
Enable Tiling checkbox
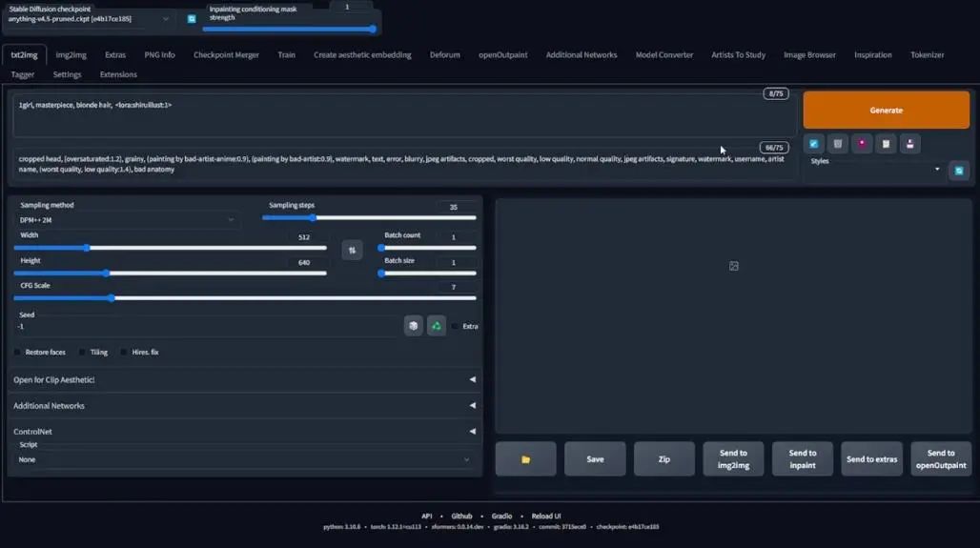pyautogui.click(x=82, y=353)
